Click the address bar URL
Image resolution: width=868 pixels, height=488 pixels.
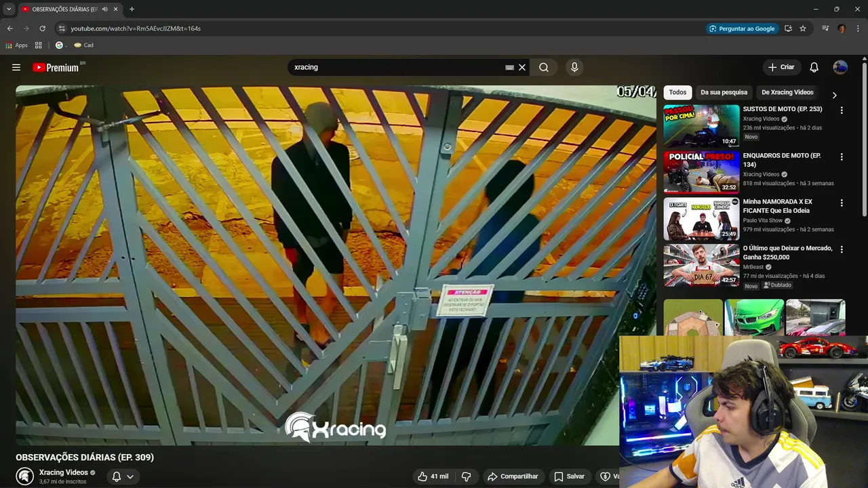136,28
